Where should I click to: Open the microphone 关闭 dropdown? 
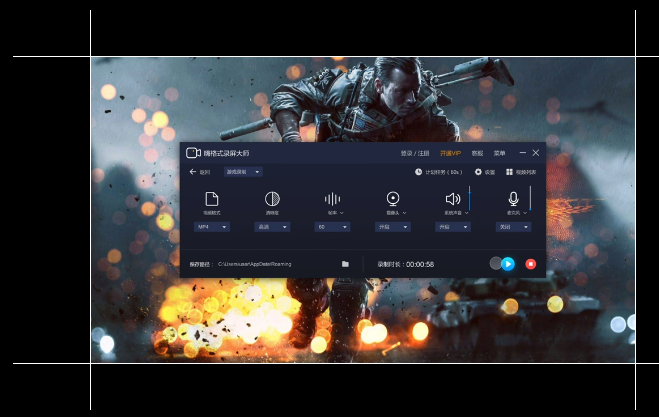[x=513, y=227]
